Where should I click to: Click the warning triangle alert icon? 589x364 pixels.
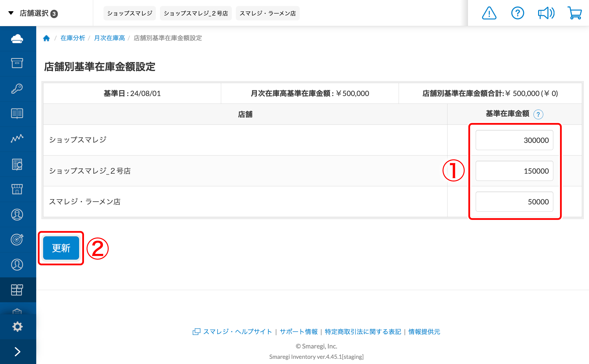pyautogui.click(x=489, y=13)
